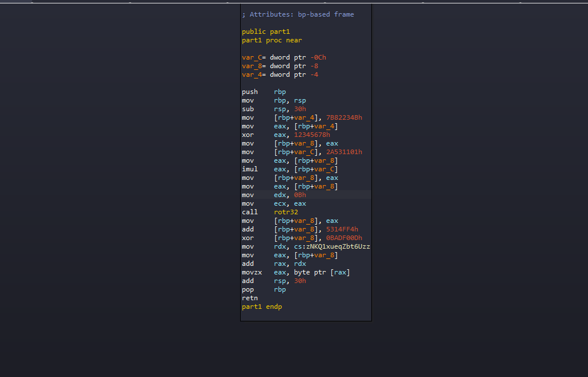The image size is (588, 377).
Task: Click the 0BADF00Dh xor constant
Action: tap(344, 238)
